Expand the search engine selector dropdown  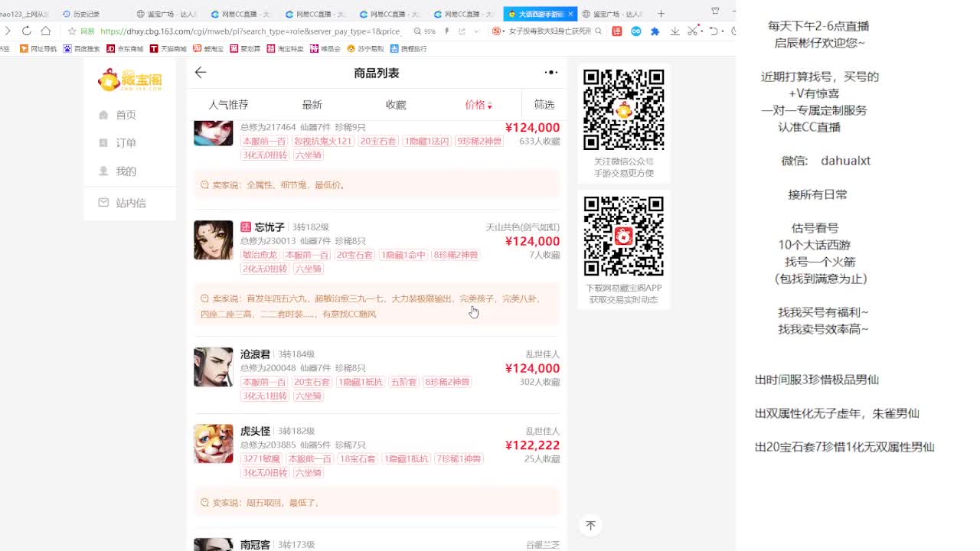[504, 31]
